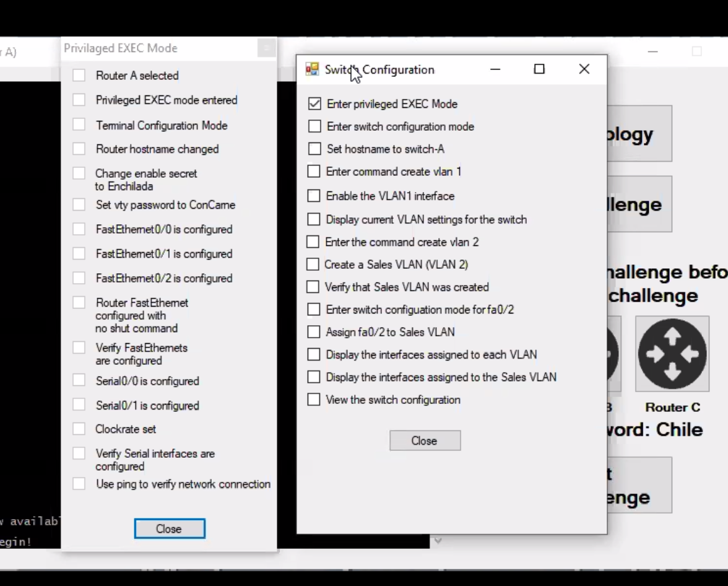This screenshot has height=586, width=728.
Task: Check View the switch configuration
Action: tap(314, 400)
